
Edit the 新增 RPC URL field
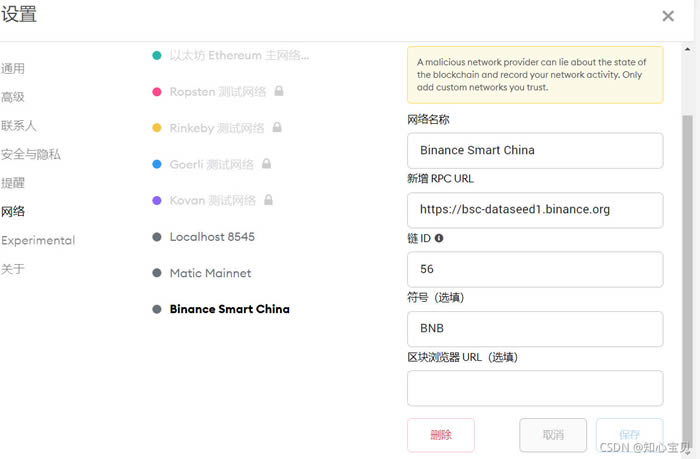[x=535, y=210]
